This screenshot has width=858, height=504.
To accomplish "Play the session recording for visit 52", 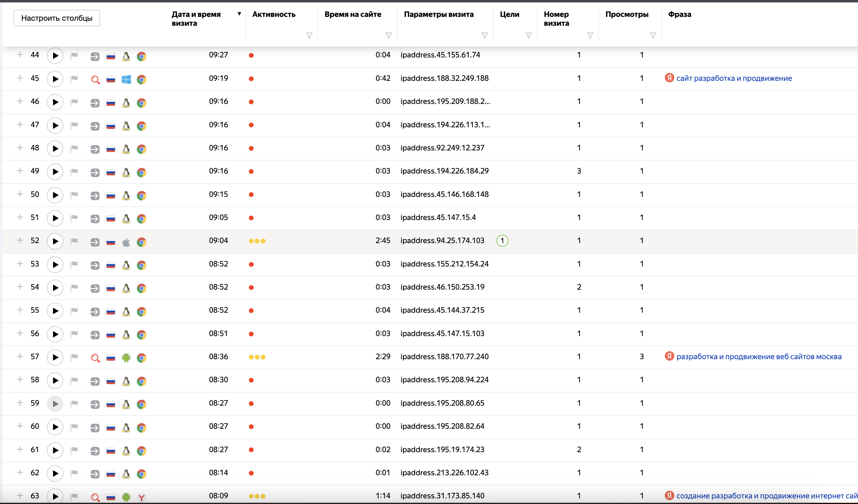I will click(x=55, y=241).
